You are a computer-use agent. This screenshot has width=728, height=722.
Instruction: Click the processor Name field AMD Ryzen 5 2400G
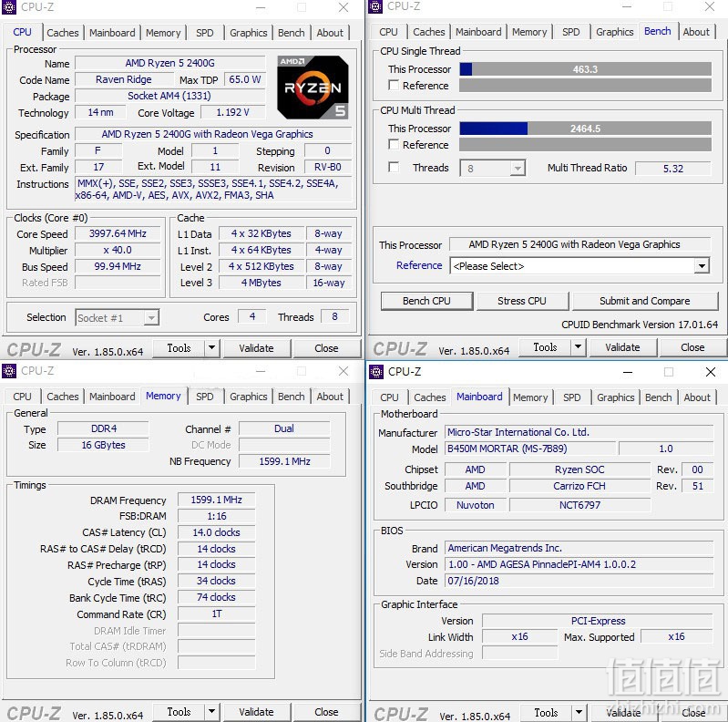(x=170, y=63)
